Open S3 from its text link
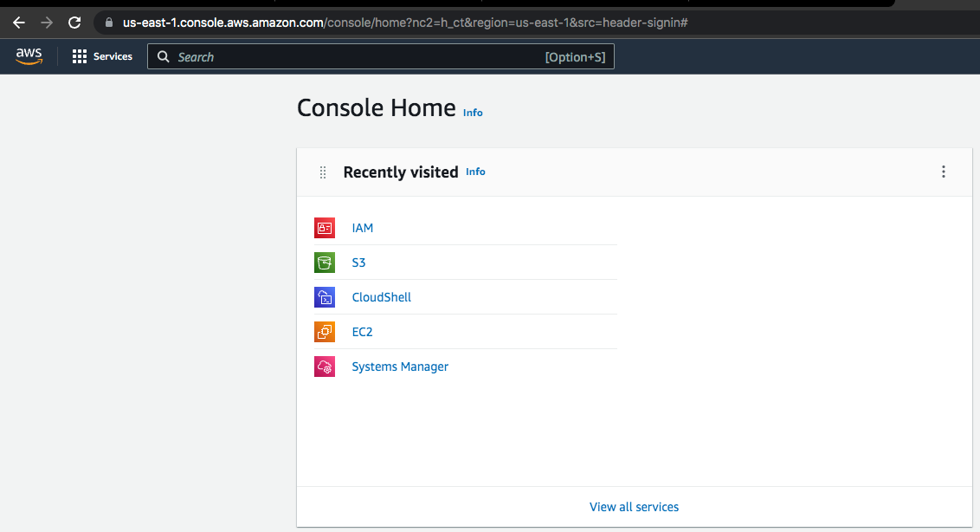 358,262
